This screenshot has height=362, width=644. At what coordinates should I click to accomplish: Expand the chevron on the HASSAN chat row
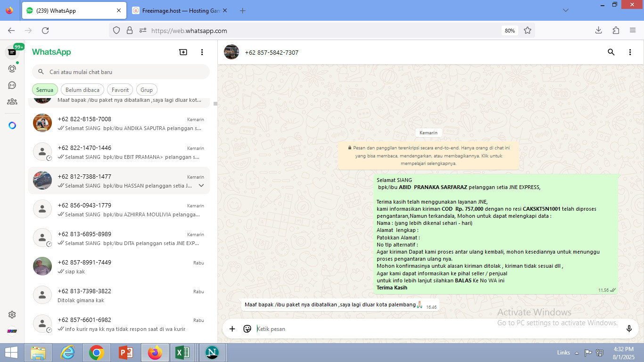(201, 186)
